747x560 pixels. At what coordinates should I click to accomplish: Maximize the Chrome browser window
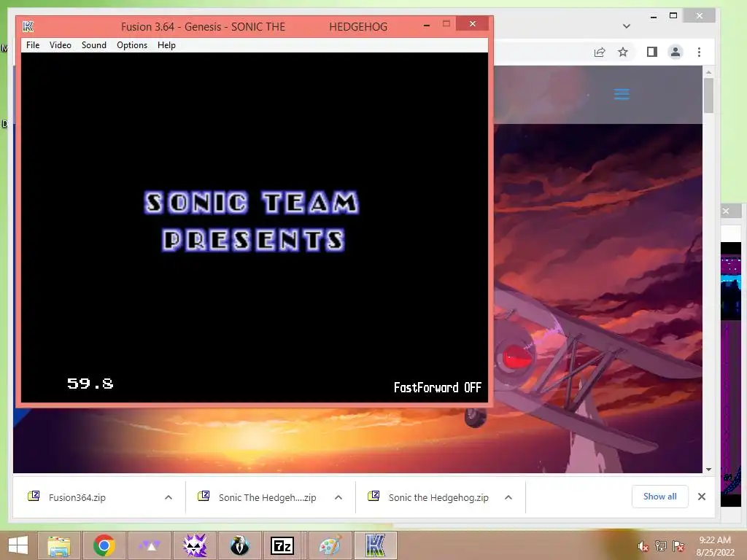[x=673, y=16]
